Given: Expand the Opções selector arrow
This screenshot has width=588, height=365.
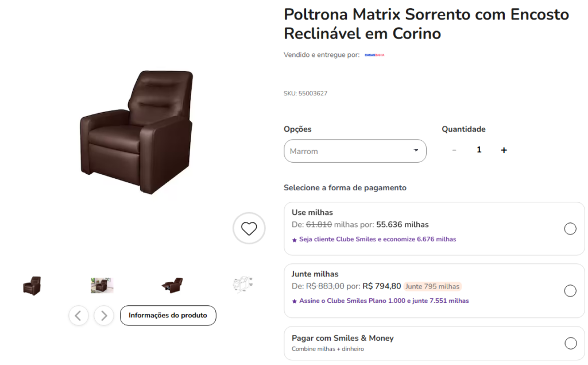Looking at the screenshot, I should click(x=415, y=151).
